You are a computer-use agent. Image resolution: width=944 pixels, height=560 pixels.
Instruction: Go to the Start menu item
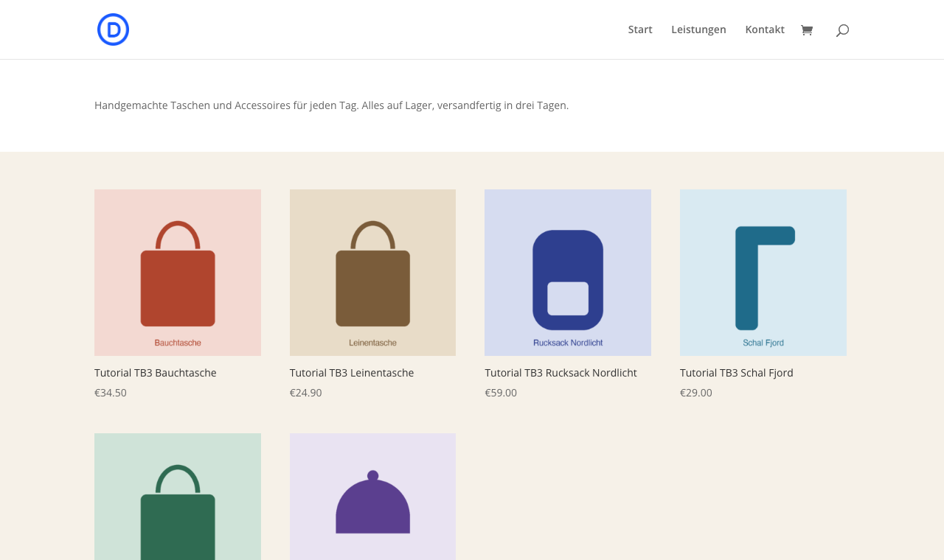(640, 29)
